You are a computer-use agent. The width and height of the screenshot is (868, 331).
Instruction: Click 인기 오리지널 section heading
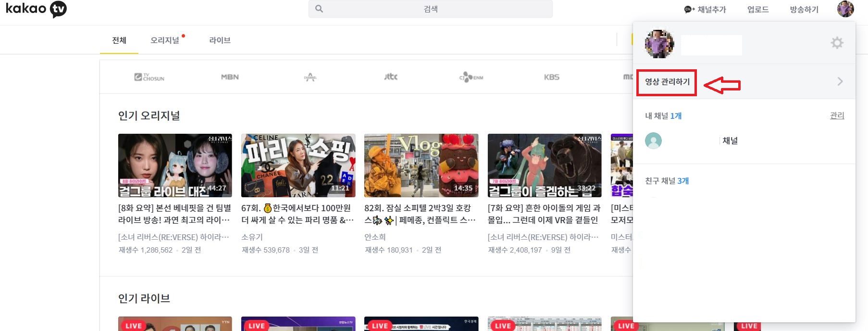(149, 115)
